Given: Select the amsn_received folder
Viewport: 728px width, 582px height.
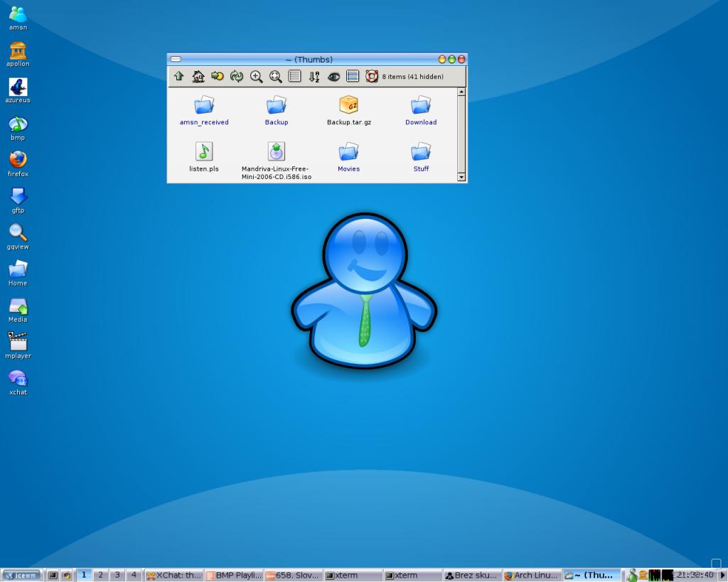Looking at the screenshot, I should tap(204, 111).
